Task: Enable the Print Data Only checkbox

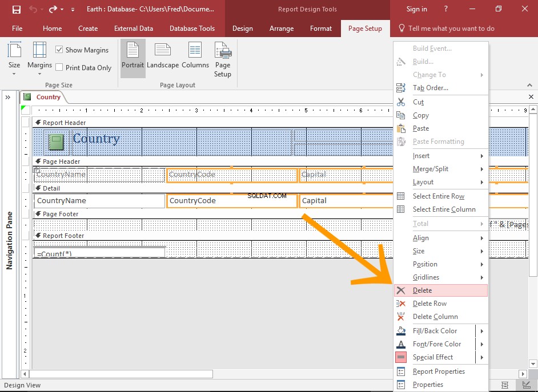Action: click(x=59, y=67)
